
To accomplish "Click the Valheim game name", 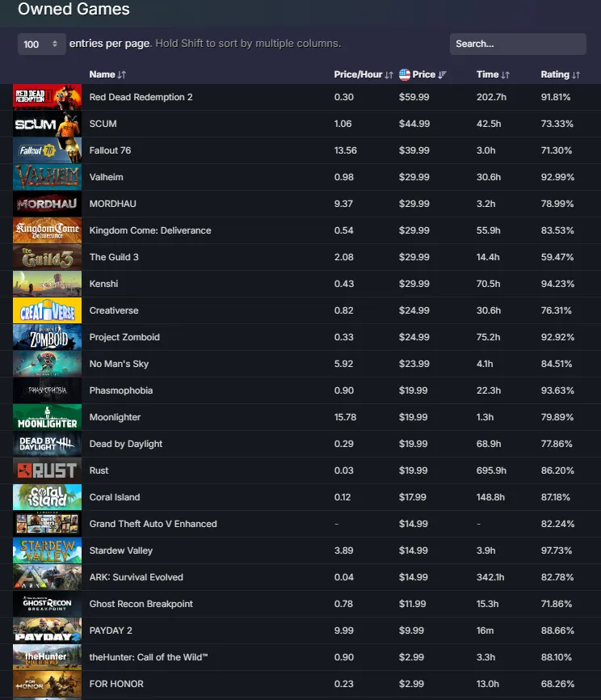I will (x=106, y=177).
